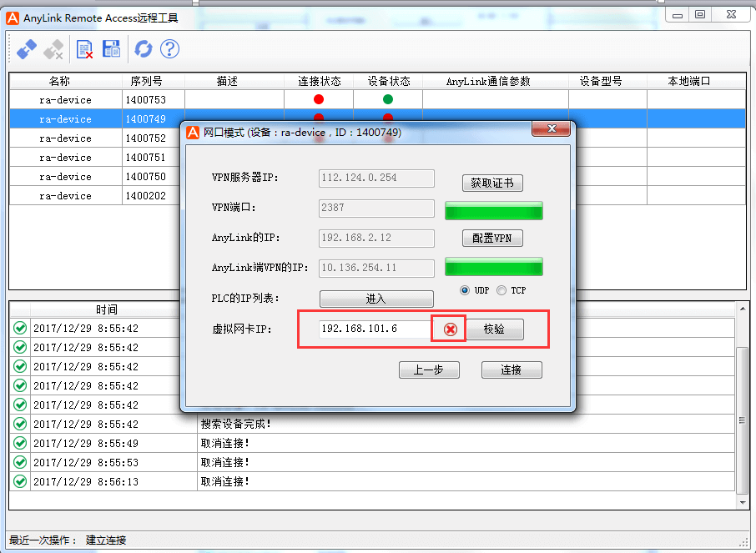The height and width of the screenshot is (553, 756).
Task: Click the delete record toolbar icon
Action: pos(84,49)
